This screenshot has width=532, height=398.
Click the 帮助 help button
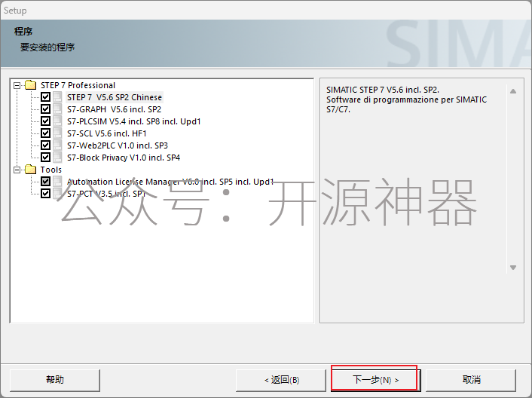pos(55,380)
